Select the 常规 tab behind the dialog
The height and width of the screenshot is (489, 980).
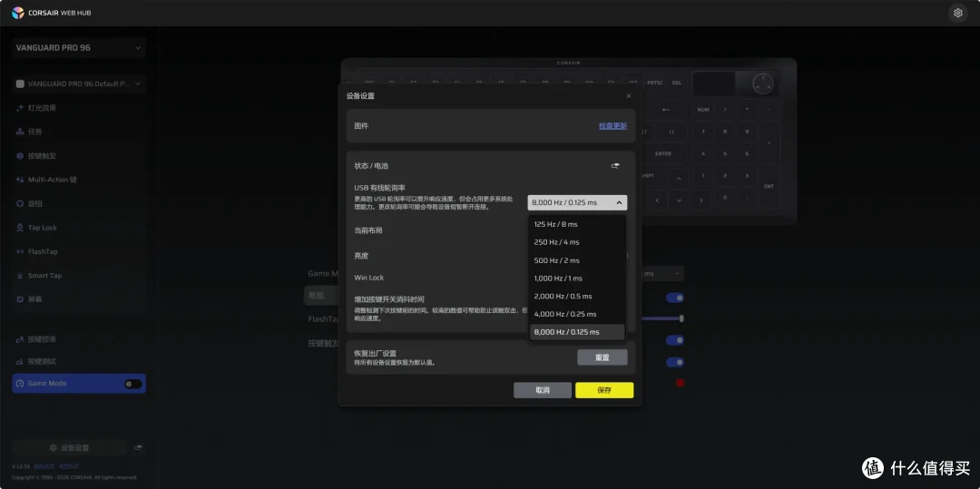tap(320, 296)
